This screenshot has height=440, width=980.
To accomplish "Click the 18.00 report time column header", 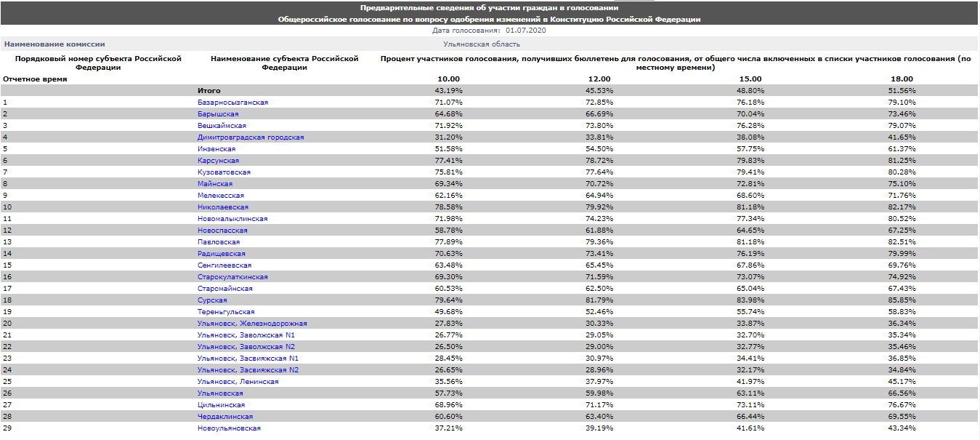I will (x=902, y=79).
